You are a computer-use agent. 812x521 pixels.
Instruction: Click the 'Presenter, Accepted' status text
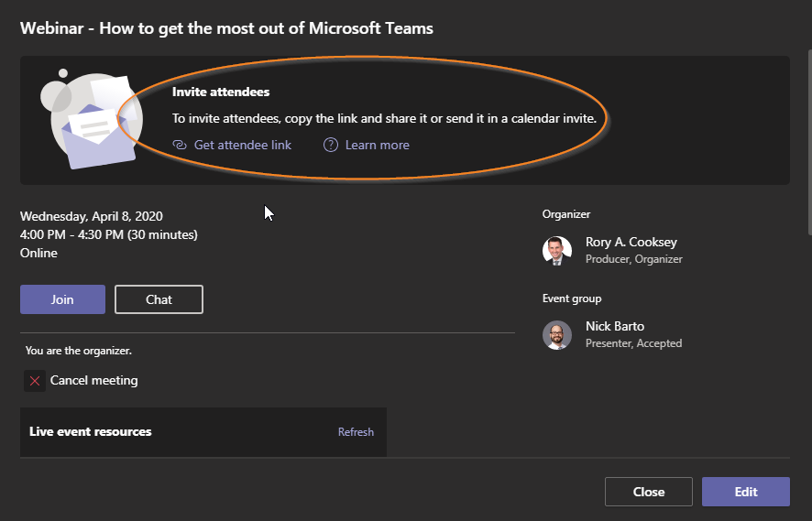click(633, 343)
